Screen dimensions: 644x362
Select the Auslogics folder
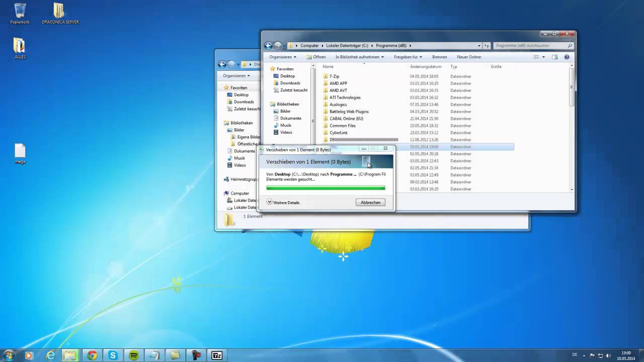click(338, 105)
